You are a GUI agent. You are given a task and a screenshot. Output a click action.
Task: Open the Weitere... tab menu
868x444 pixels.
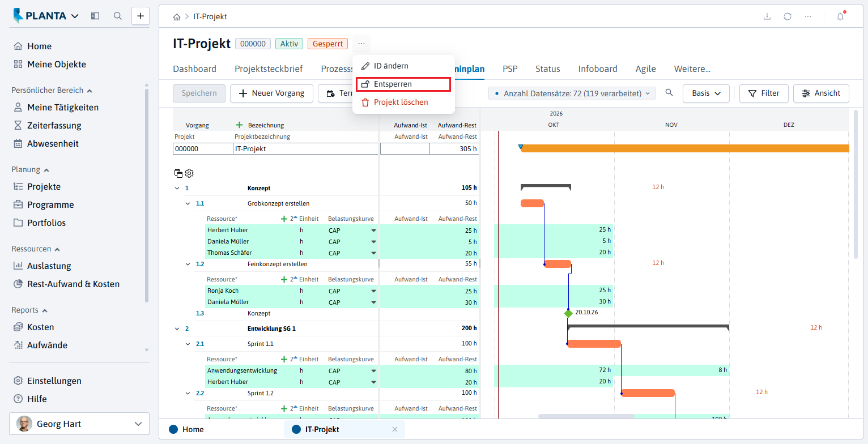(692, 69)
